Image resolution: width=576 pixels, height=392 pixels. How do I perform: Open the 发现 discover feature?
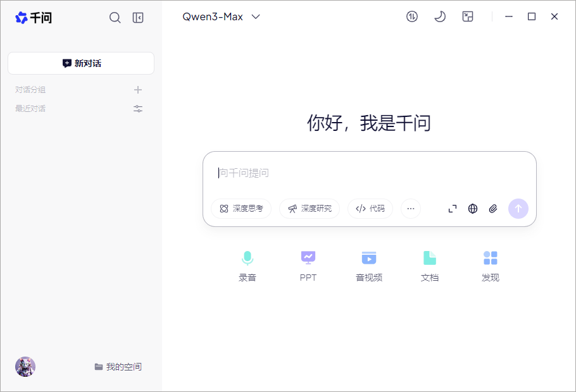coord(491,266)
